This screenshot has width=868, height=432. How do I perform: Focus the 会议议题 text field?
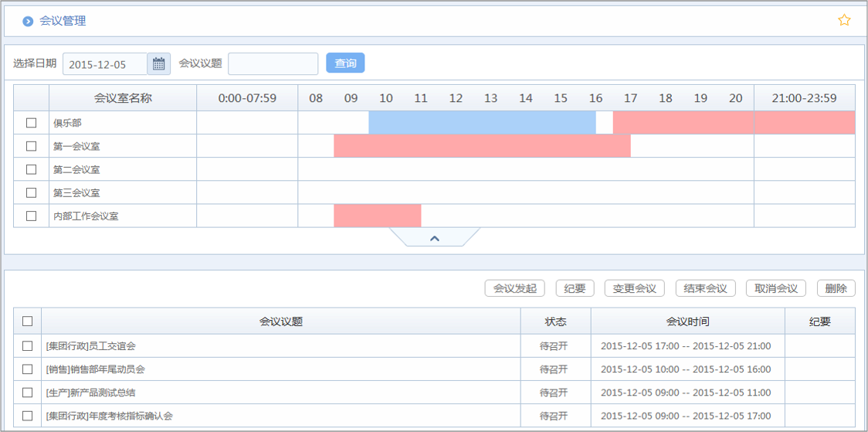click(x=273, y=64)
